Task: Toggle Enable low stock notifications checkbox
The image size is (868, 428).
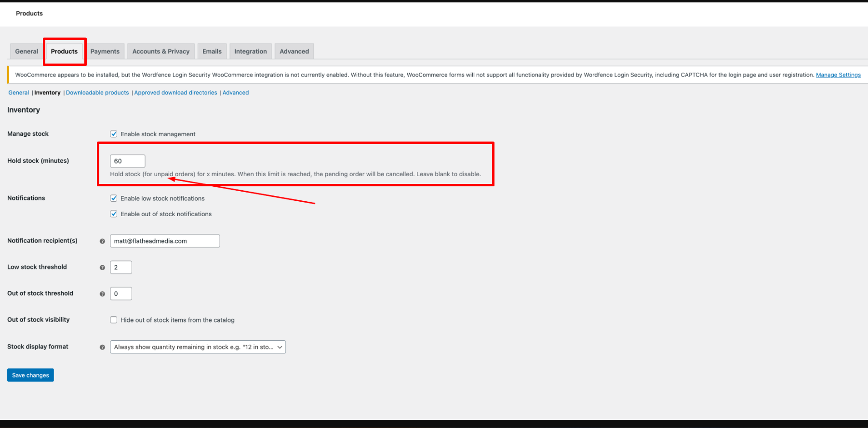Action: pyautogui.click(x=114, y=198)
